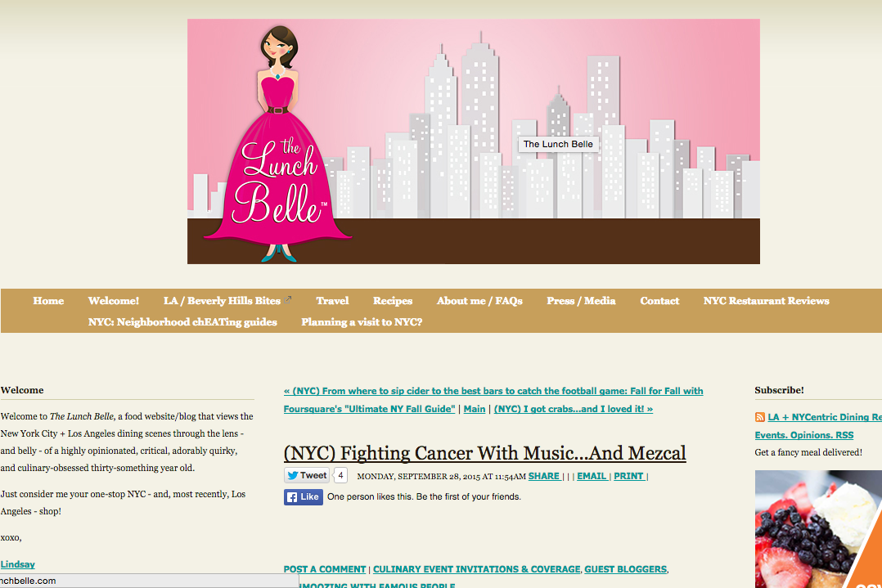Click the Tweet button

[x=307, y=475]
